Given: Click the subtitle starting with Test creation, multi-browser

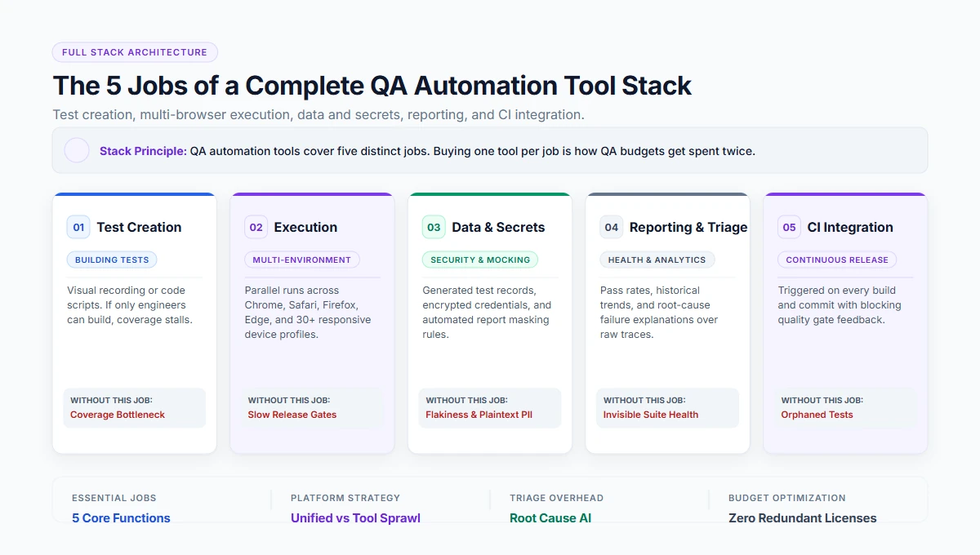Looking at the screenshot, I should pos(318,115).
